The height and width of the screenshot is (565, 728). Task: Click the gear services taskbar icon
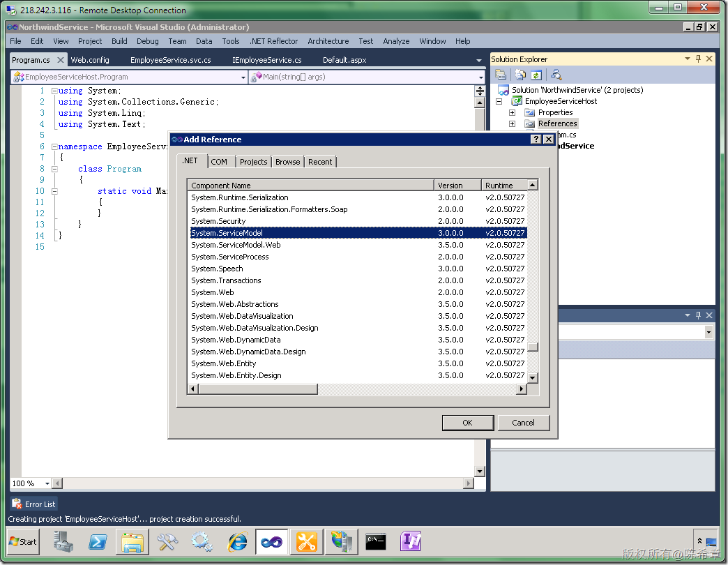coord(202,542)
